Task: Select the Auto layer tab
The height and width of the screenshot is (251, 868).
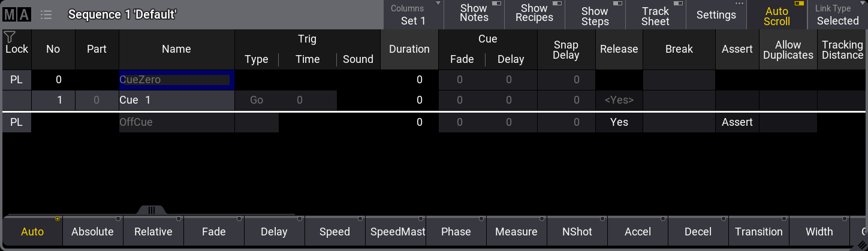Action: pyautogui.click(x=32, y=232)
